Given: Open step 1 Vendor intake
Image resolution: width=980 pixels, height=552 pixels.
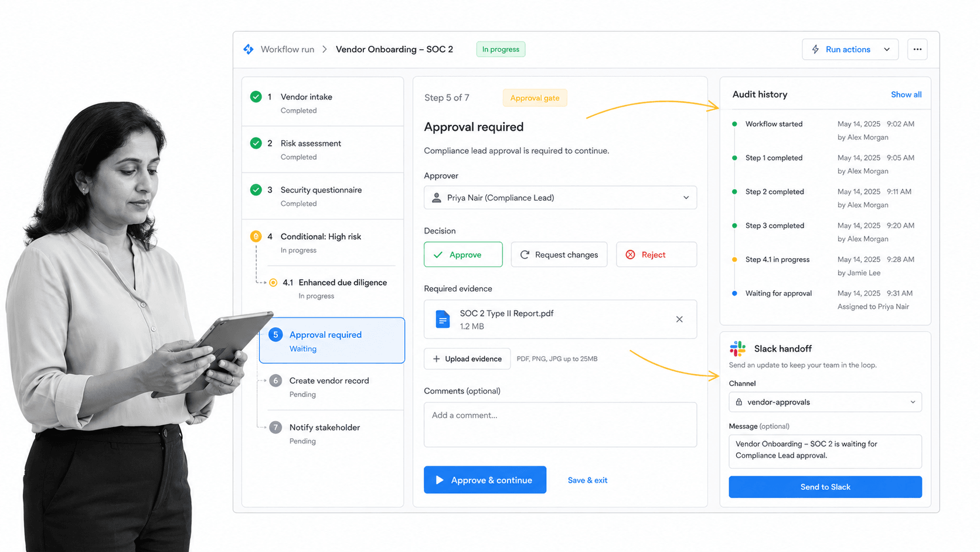Looking at the screenshot, I should [323, 103].
